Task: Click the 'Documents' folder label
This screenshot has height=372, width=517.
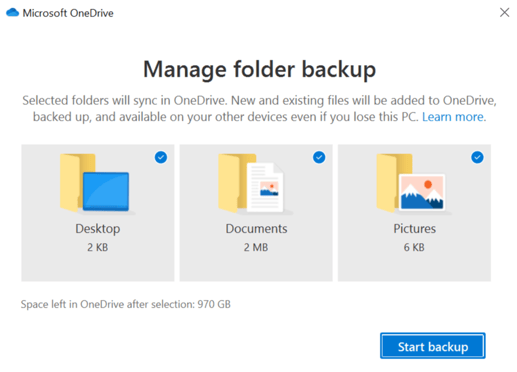Action: click(256, 229)
